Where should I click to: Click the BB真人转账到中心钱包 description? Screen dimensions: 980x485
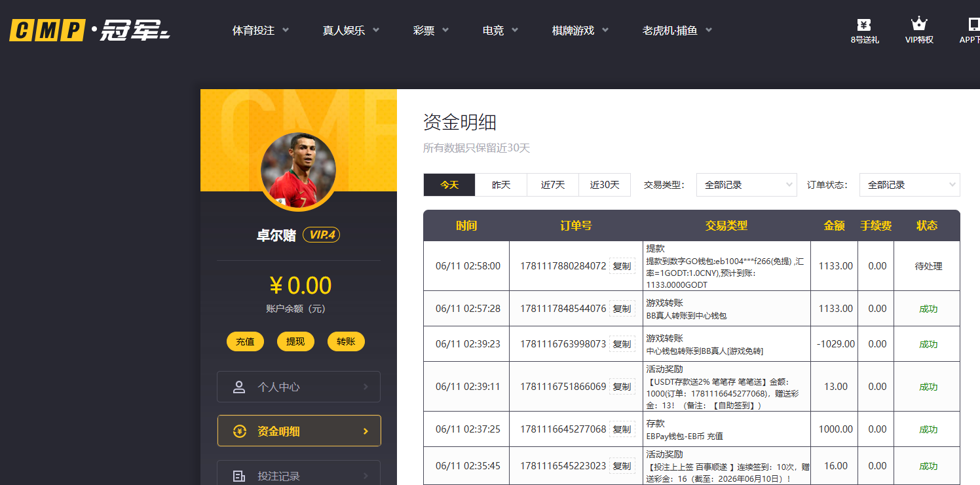click(x=687, y=315)
